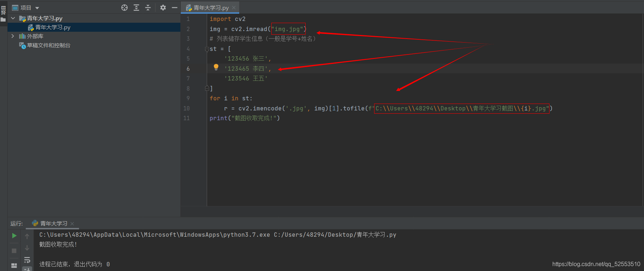Toggle soft-wrap in run console
The width and height of the screenshot is (644, 271).
27,260
